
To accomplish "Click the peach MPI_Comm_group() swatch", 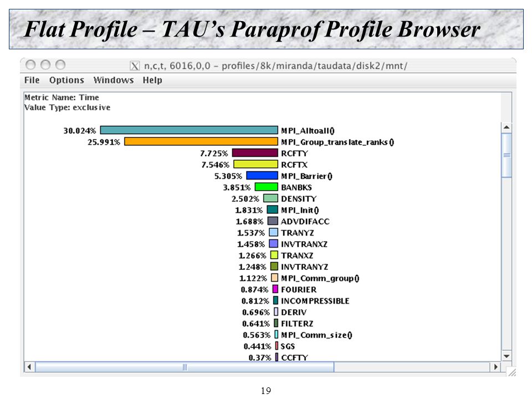I will click(x=274, y=278).
